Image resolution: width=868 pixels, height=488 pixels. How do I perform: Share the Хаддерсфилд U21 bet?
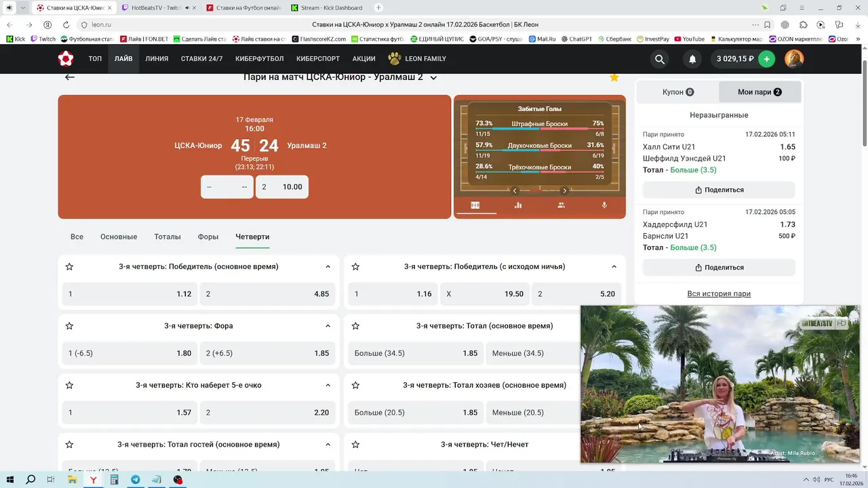click(x=719, y=268)
